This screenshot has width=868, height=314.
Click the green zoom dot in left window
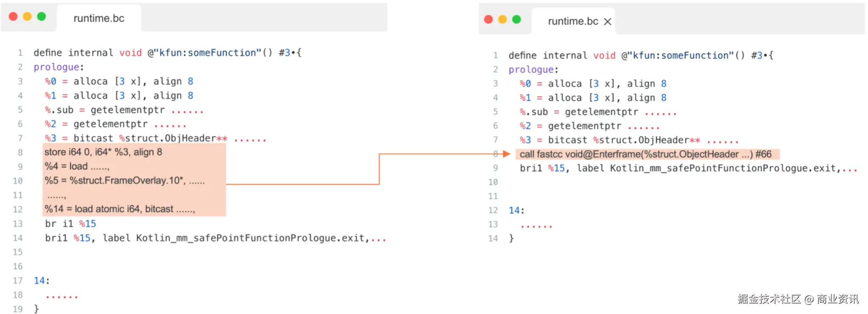[41, 17]
